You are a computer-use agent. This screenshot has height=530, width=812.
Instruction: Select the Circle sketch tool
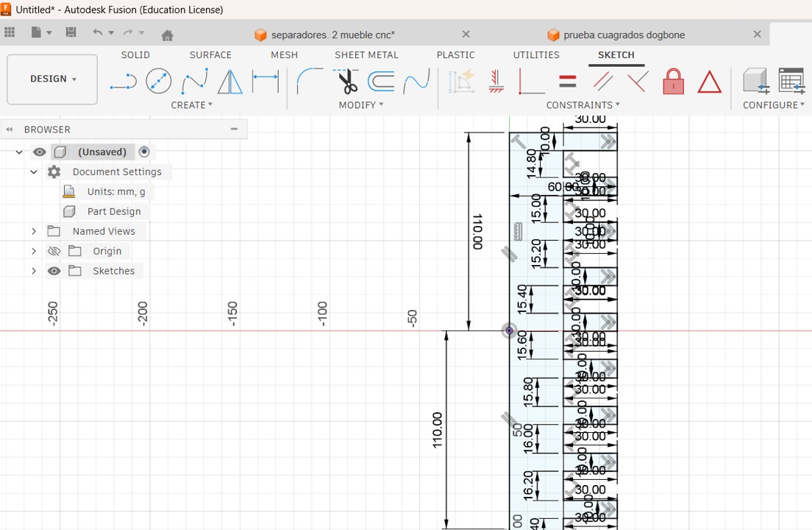tap(158, 81)
